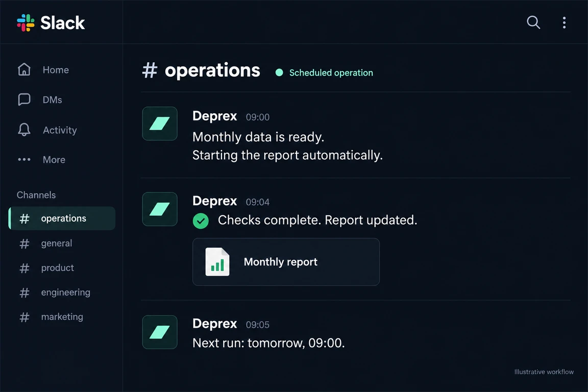The height and width of the screenshot is (392, 588).
Task: Click 'Monthly data is ready.' text
Action: [258, 137]
